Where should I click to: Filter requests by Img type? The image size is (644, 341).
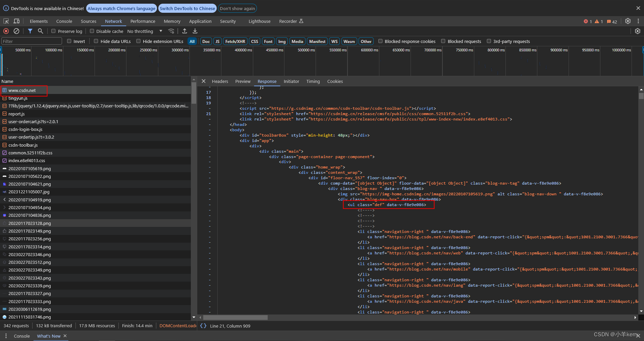282,41
